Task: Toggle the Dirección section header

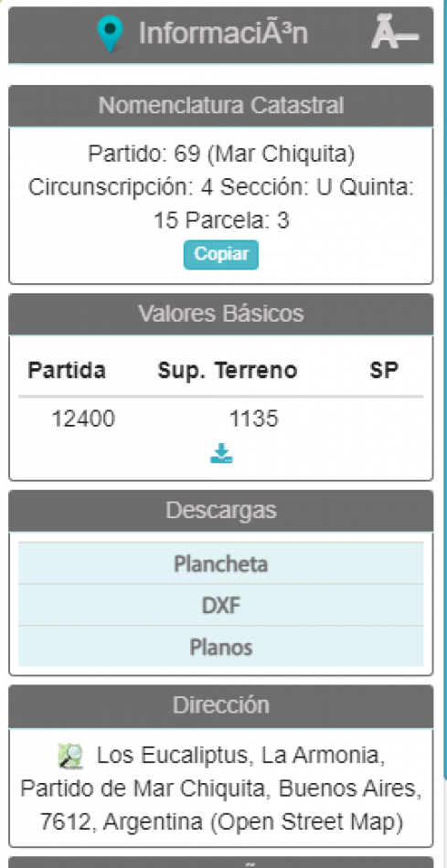Action: click(221, 705)
